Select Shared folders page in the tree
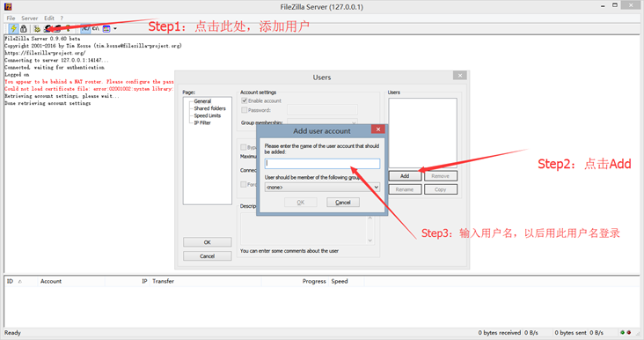 click(x=210, y=108)
